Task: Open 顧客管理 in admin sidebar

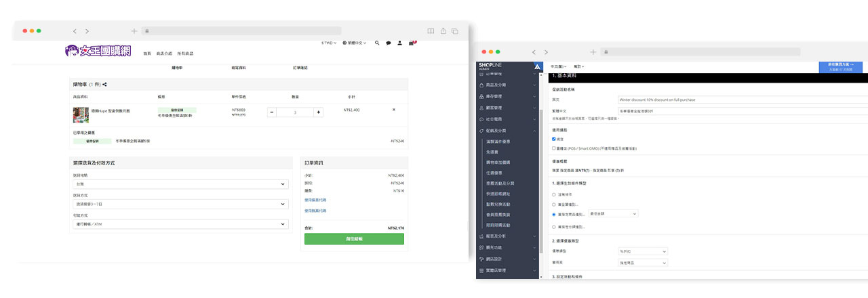Action: pyautogui.click(x=508, y=108)
